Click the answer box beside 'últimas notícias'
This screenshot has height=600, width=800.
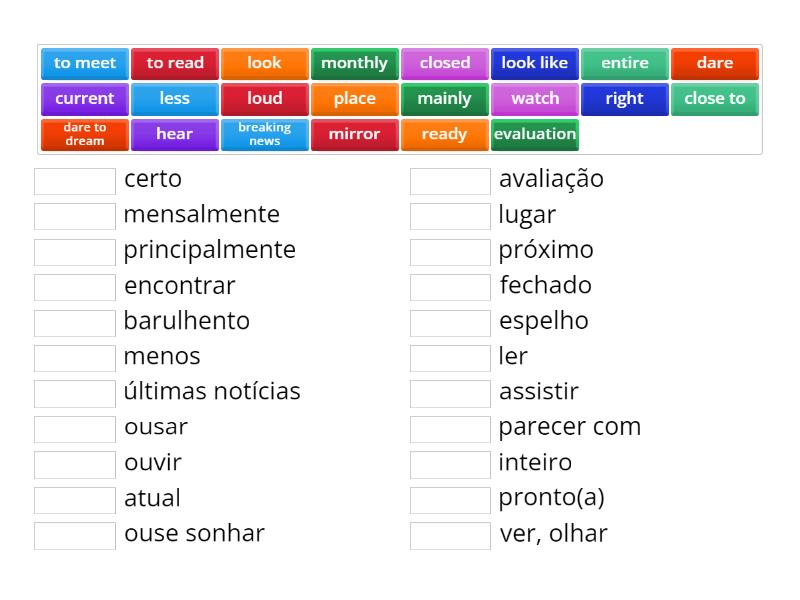[x=74, y=392]
